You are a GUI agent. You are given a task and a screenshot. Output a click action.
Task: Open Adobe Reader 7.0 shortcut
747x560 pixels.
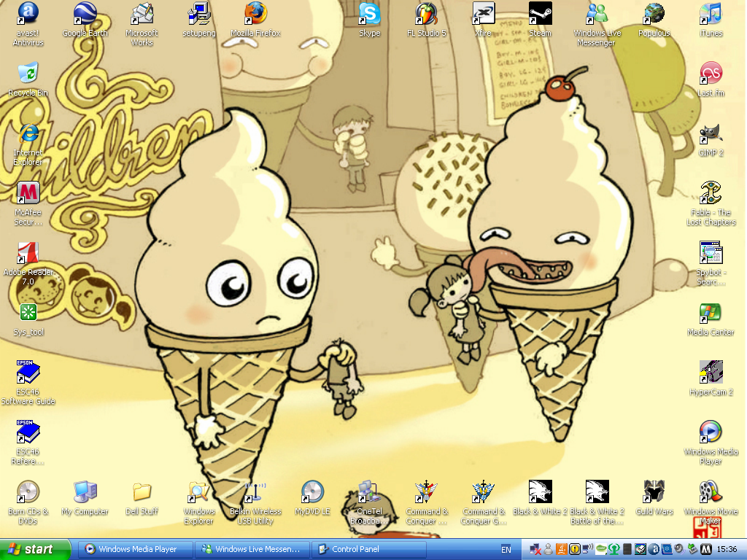[x=28, y=264]
